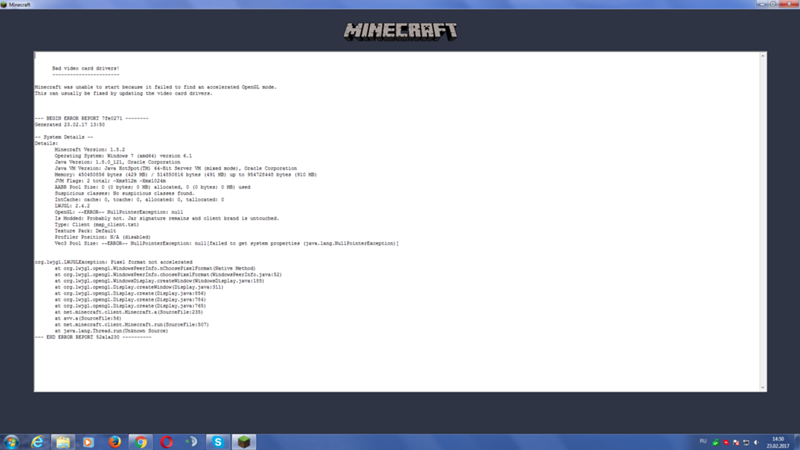Click 'Minecraft Version: 1.5.2' line
The height and width of the screenshot is (450, 800).
pos(90,149)
